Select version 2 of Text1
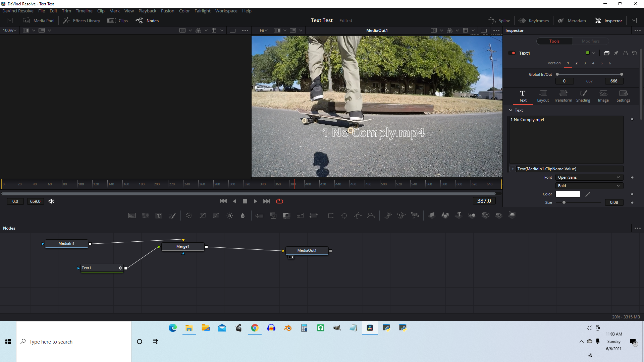 (576, 63)
